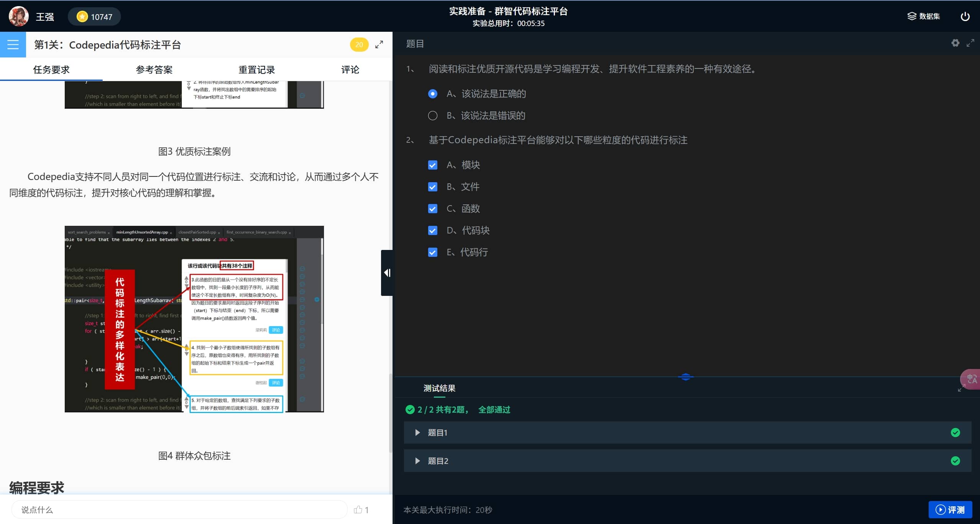
Task: Click the green check icon on 题目1
Action: pyautogui.click(x=955, y=433)
